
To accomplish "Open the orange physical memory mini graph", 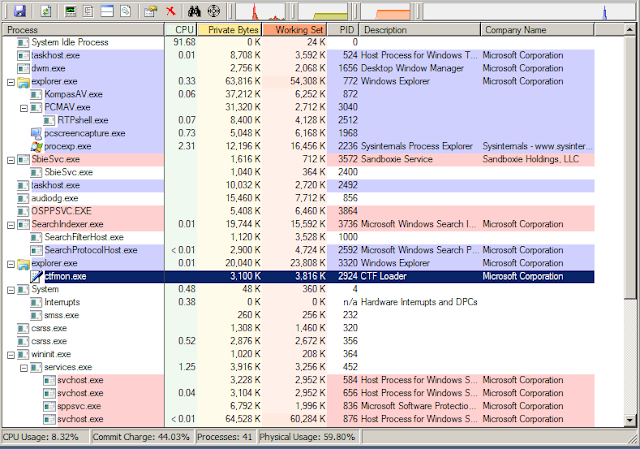I will (386, 11).
